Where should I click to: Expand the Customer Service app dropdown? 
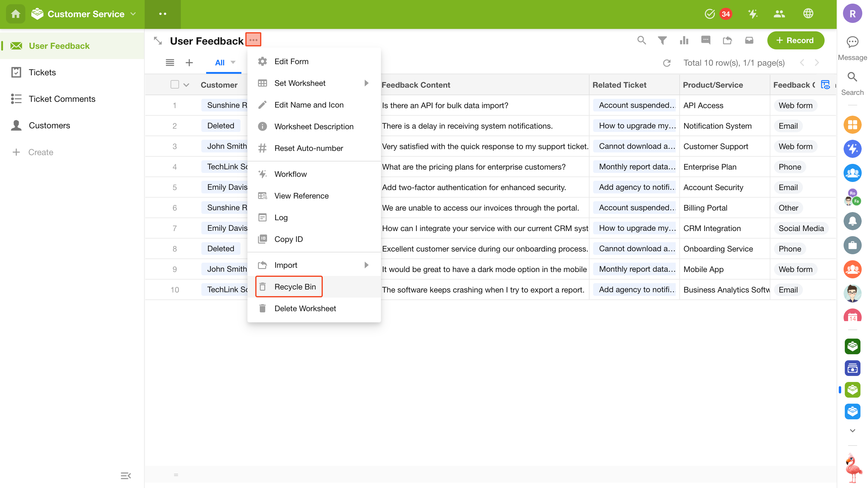point(133,14)
